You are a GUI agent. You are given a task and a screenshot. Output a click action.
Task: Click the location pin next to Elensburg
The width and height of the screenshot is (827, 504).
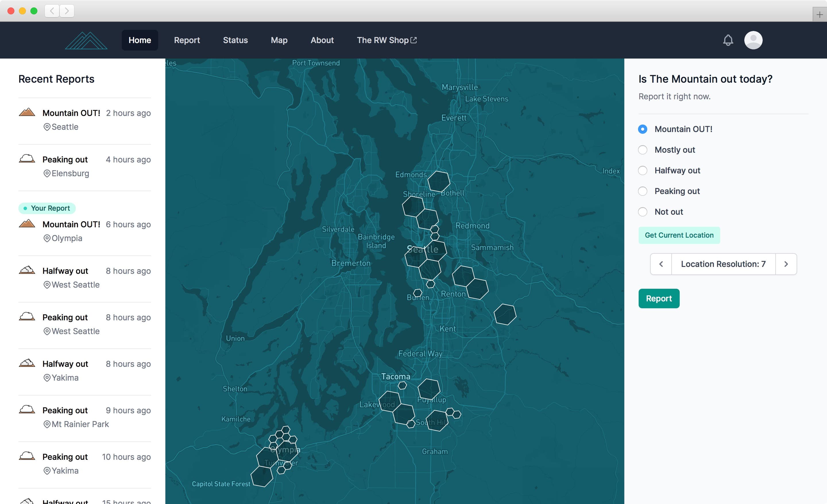coord(47,173)
